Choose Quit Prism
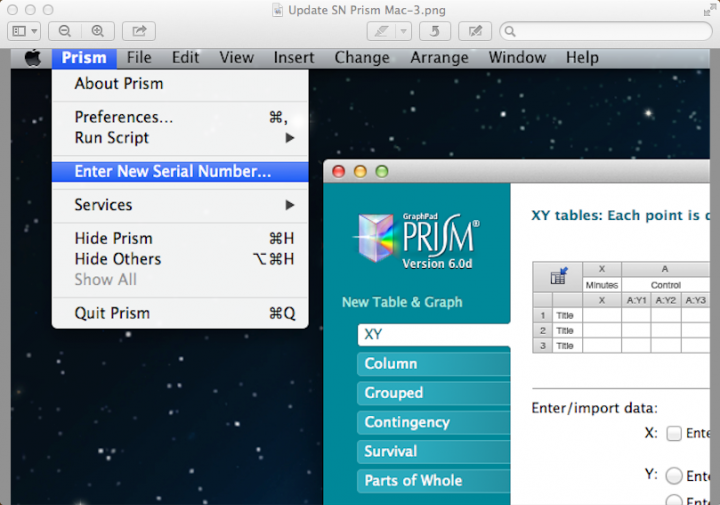This screenshot has width=720, height=505. point(180,313)
